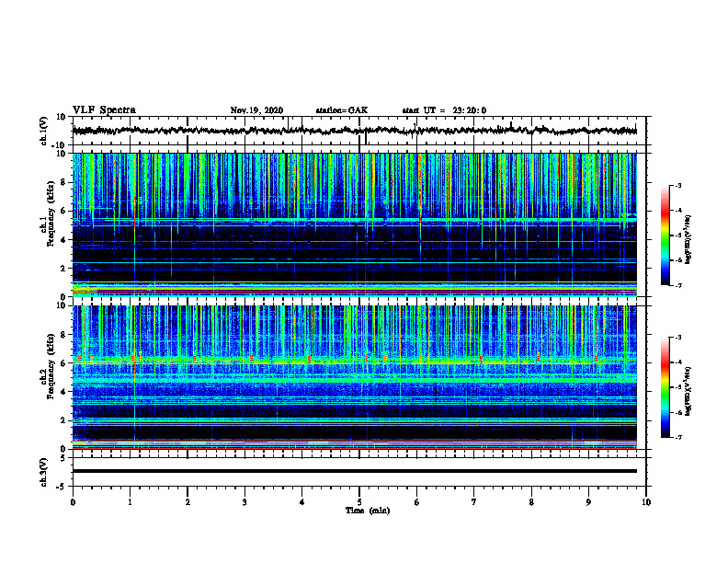Click the "-3" label atop the ch.2 color bar

[x=678, y=338]
